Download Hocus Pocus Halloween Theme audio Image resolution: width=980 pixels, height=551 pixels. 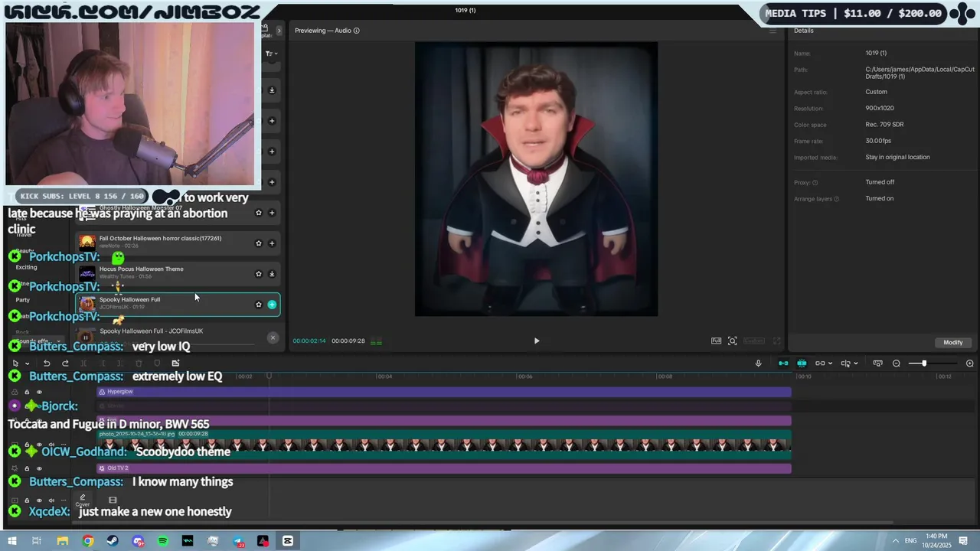click(x=272, y=274)
